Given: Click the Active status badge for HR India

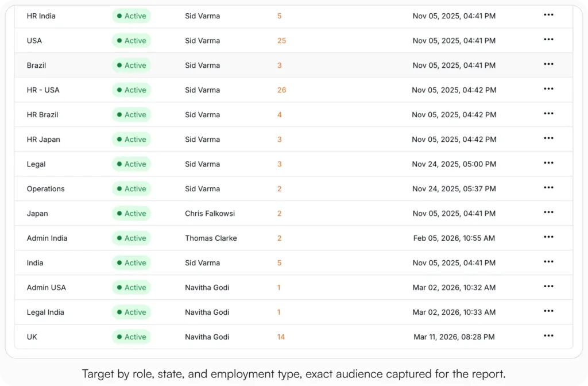Looking at the screenshot, I should pyautogui.click(x=131, y=16).
